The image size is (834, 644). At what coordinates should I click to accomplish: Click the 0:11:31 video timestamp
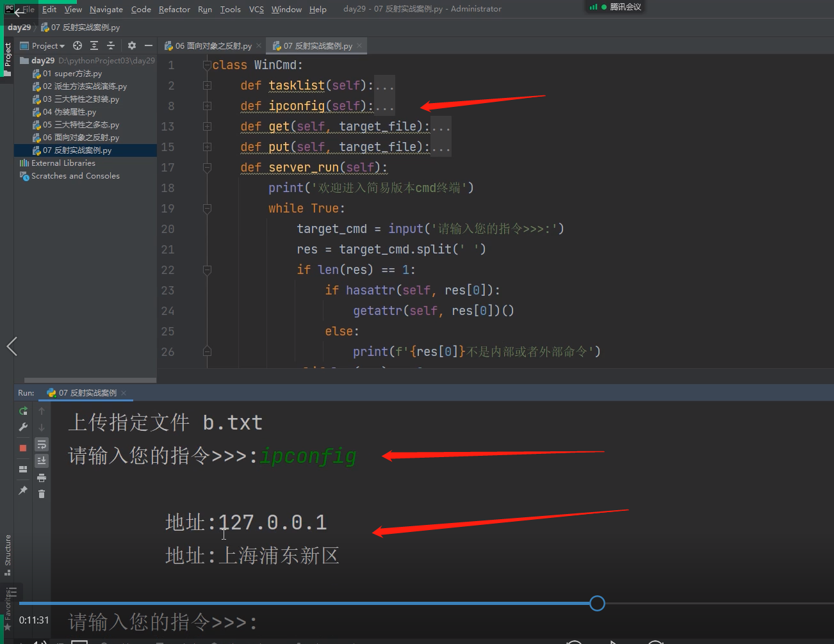pyautogui.click(x=34, y=620)
